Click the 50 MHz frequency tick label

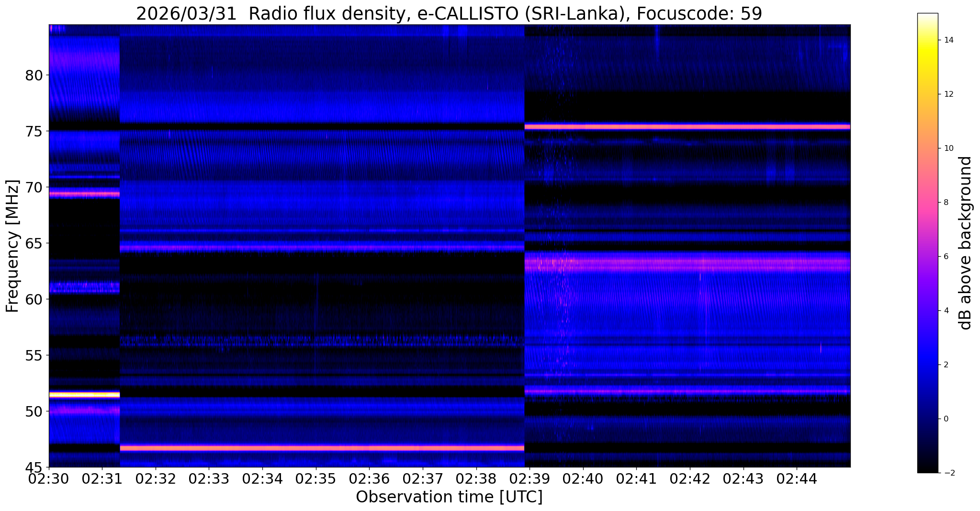(35, 411)
